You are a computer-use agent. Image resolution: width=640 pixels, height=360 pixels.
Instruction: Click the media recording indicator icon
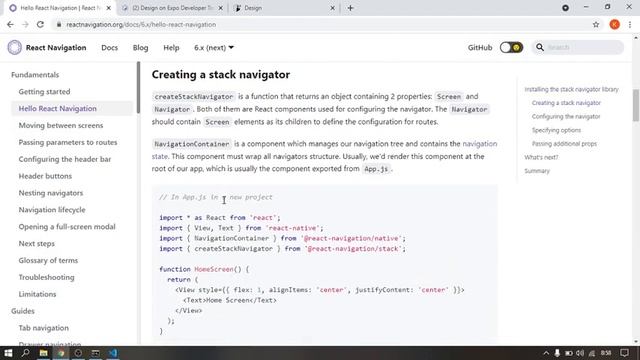565,8
